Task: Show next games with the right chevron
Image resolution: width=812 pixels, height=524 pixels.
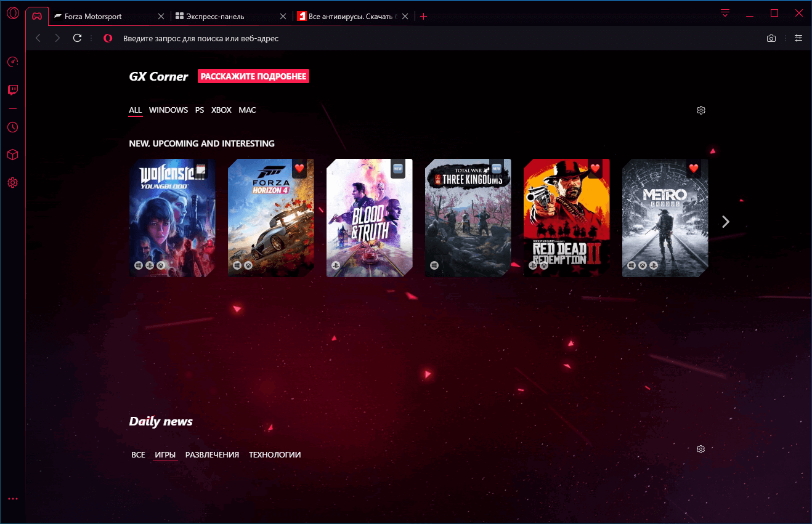Action: tap(726, 222)
